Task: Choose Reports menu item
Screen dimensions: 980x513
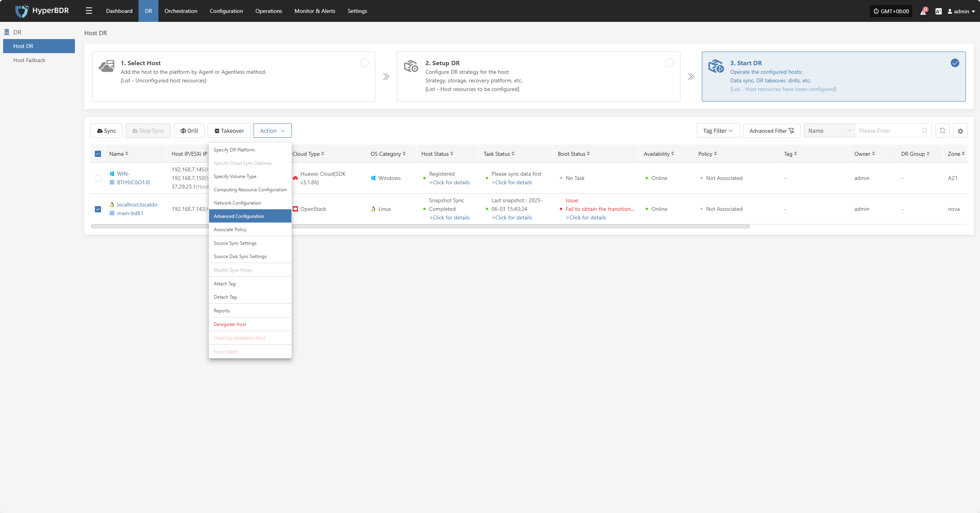Action: 250,311
